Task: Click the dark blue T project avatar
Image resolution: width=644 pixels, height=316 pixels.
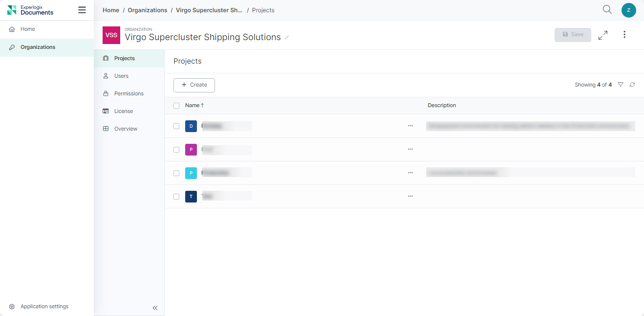Action: 191,197
